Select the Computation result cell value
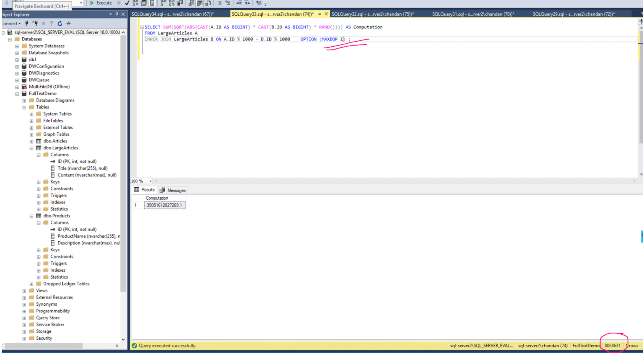 pos(165,205)
